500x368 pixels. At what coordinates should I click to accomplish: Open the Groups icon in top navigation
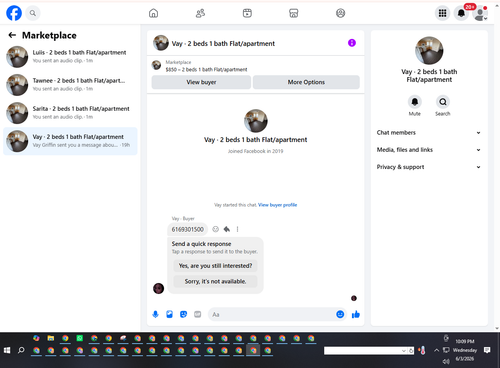(340, 13)
